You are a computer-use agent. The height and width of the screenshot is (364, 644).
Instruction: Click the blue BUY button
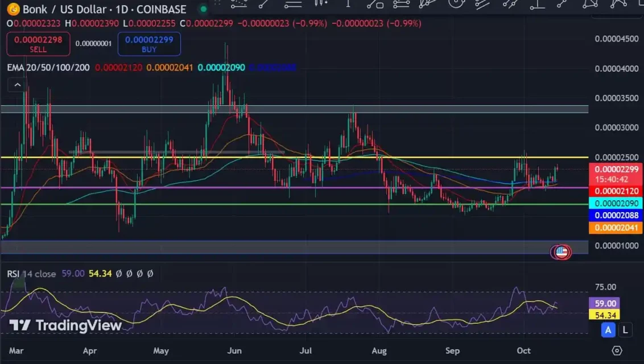point(149,44)
